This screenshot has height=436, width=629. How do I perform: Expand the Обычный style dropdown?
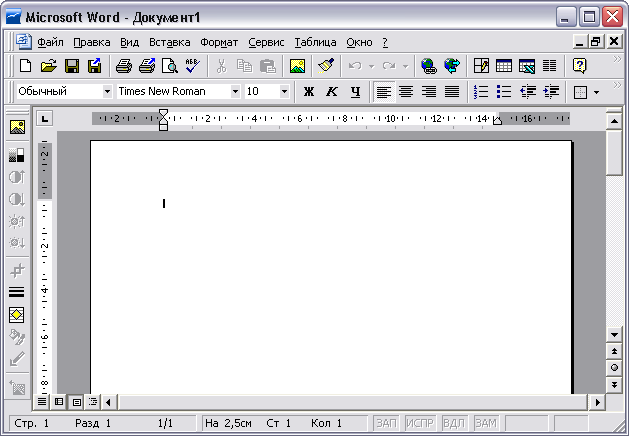107,92
